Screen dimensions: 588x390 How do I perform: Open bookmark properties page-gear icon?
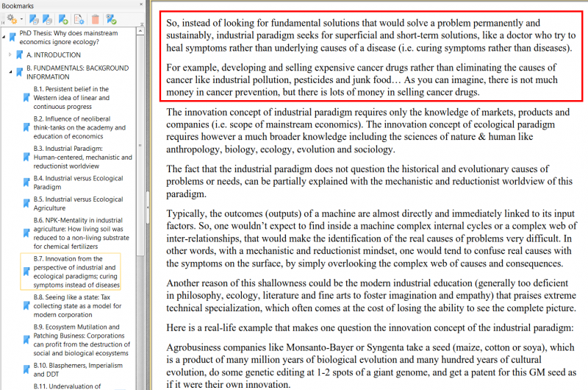pyautogui.click(x=79, y=19)
